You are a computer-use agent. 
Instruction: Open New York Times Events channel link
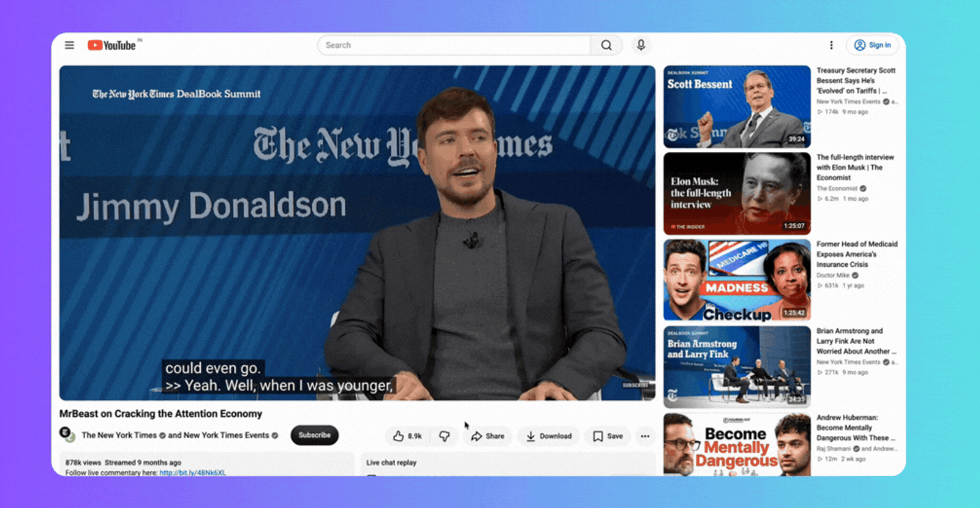click(x=226, y=435)
